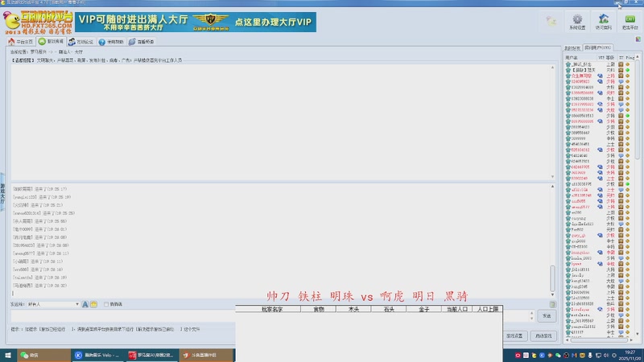The width and height of the screenshot is (644, 362).
Task: Sort user list by VIP column header
Action: click(x=601, y=58)
